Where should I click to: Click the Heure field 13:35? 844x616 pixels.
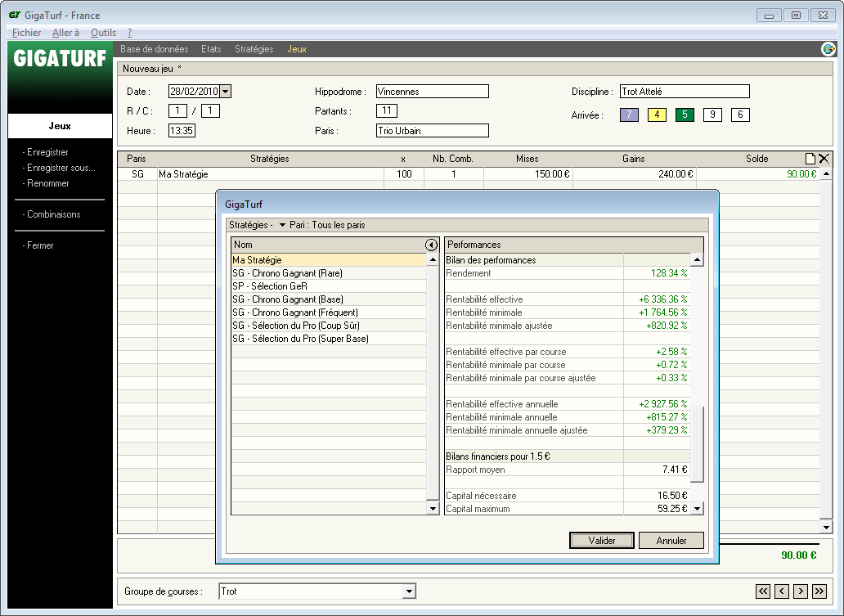[182, 131]
